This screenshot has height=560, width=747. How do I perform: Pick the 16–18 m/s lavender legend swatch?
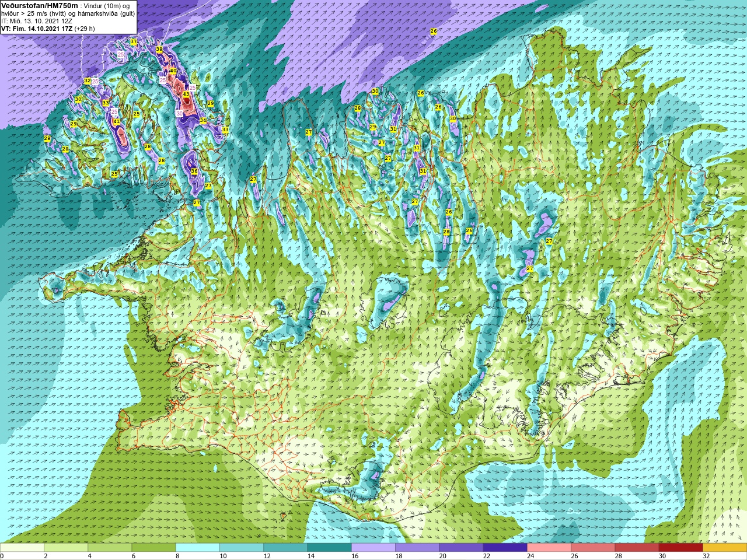point(373,548)
